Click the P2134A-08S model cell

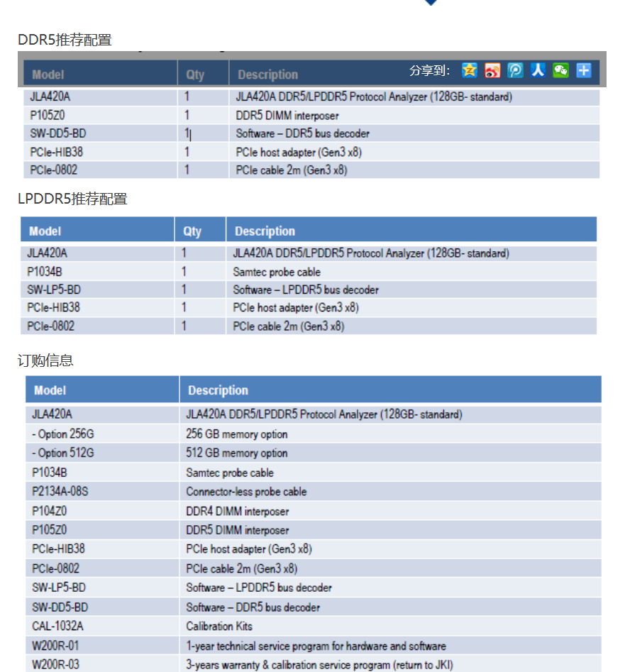pyautogui.click(x=60, y=491)
